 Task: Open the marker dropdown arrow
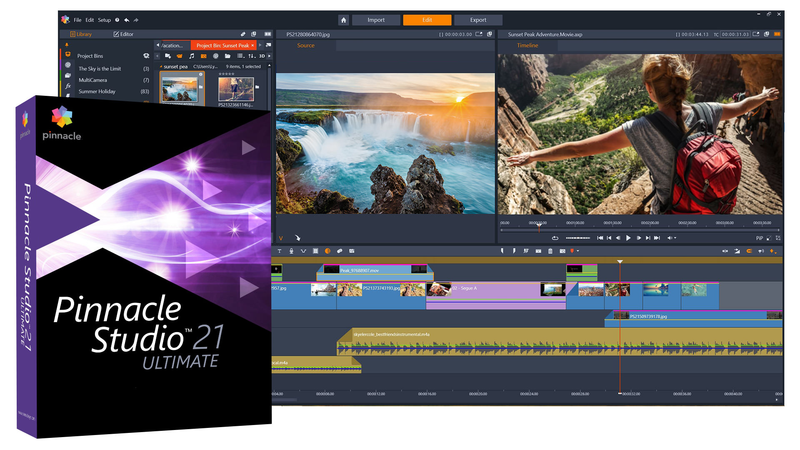point(578,251)
